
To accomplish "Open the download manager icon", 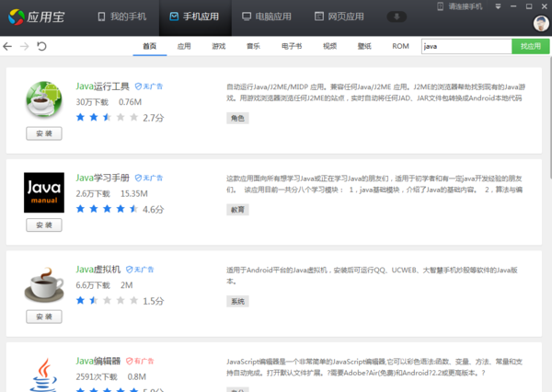I will 397,17.
